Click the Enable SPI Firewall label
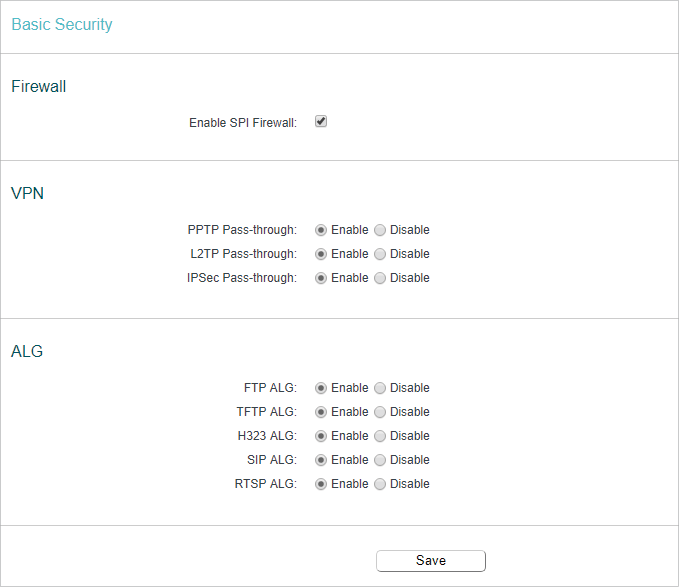 click(243, 123)
